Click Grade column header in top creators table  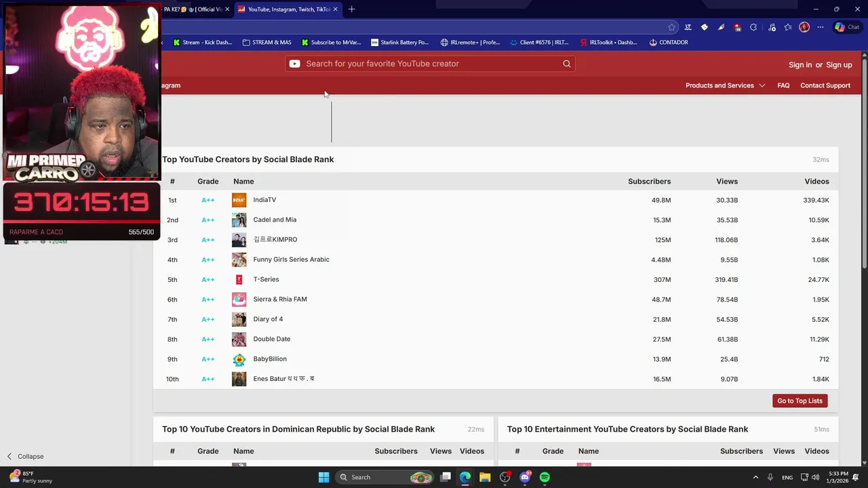pyautogui.click(x=208, y=182)
